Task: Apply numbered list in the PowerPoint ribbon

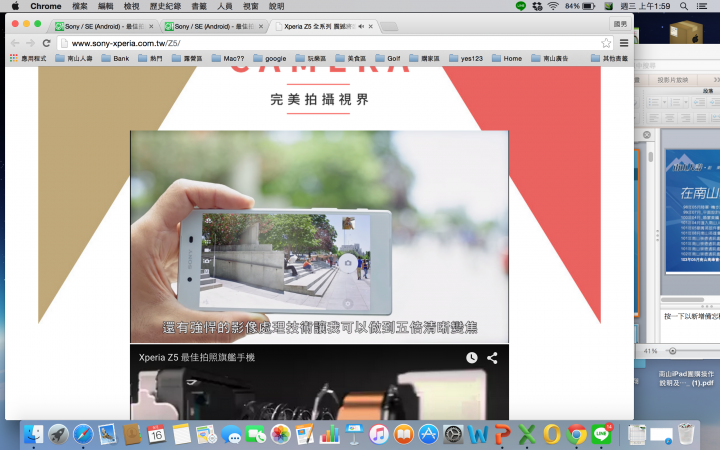Action: (675, 102)
